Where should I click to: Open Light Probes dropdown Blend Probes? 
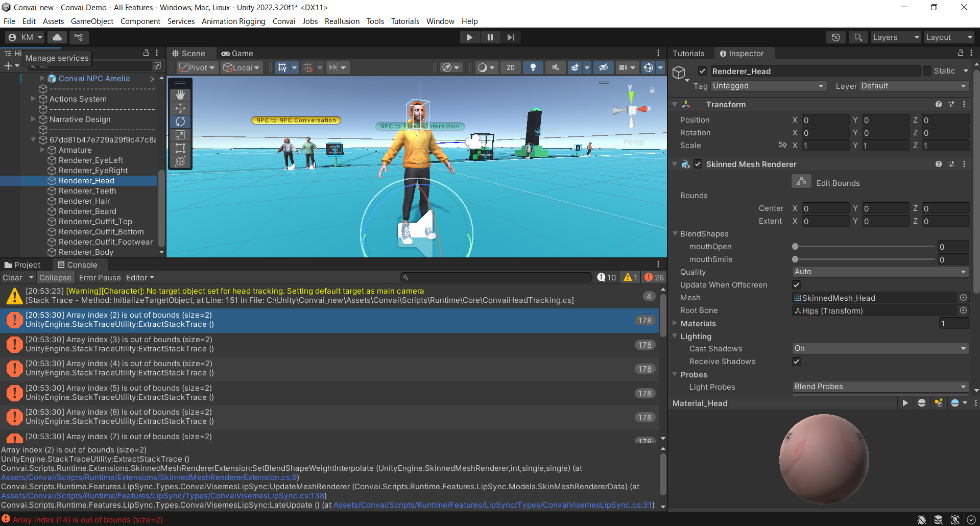click(x=880, y=387)
